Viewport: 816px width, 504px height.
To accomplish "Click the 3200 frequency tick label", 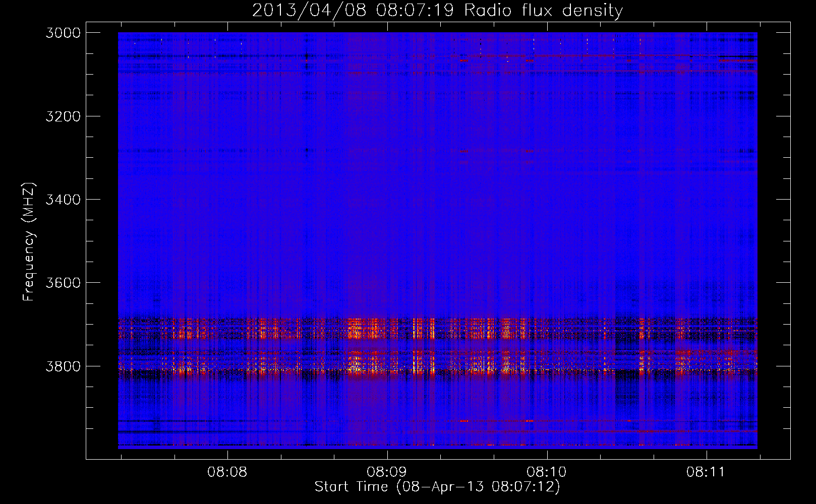I will pyautogui.click(x=63, y=116).
